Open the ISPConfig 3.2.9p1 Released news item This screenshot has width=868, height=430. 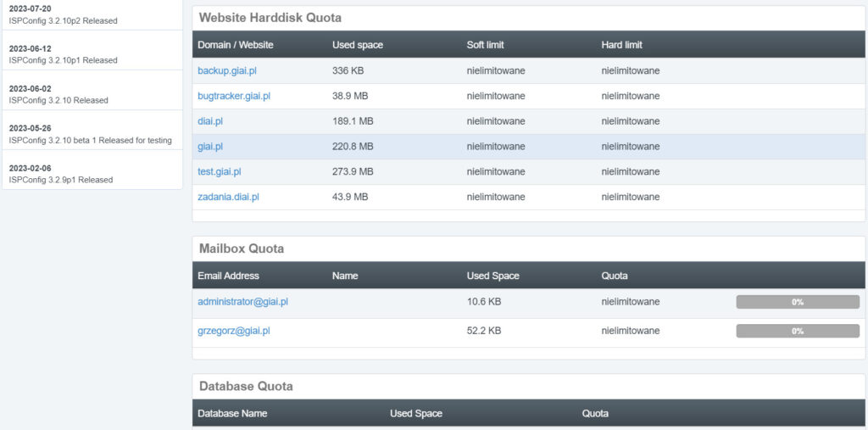[61, 180]
